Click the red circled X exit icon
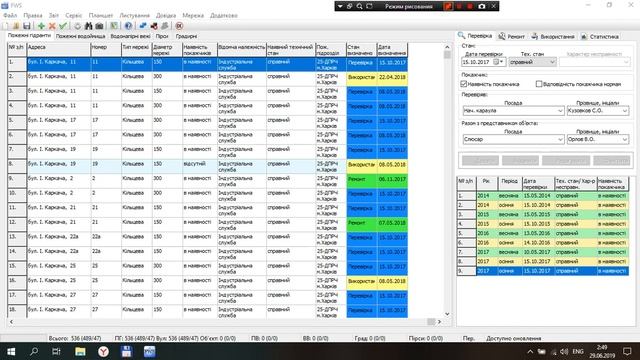The width and height of the screenshot is (640, 360). coord(179,26)
